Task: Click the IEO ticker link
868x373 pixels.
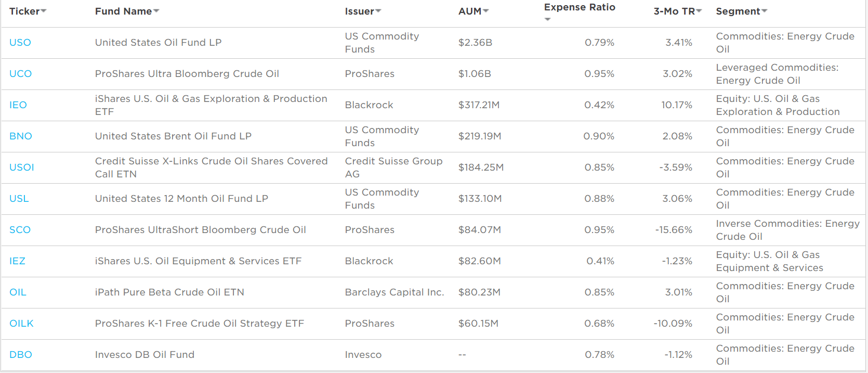Action: pos(18,105)
